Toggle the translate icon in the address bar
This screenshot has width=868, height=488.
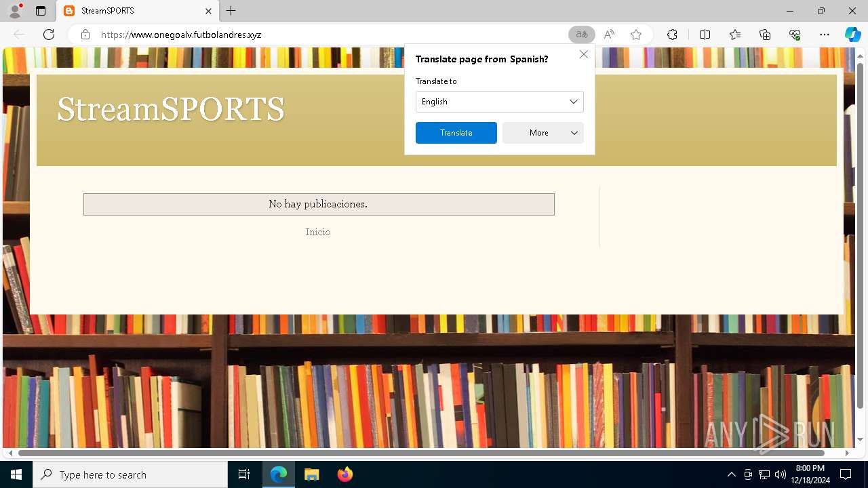(582, 35)
